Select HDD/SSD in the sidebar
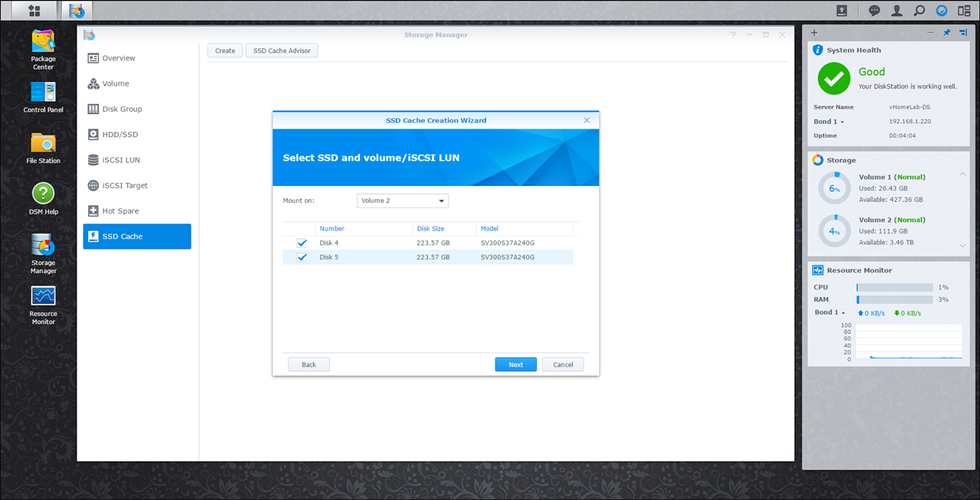Image resolution: width=980 pixels, height=500 pixels. 120,135
